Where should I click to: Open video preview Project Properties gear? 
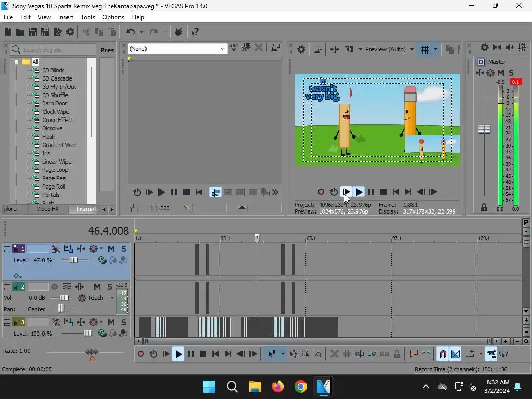click(301, 49)
